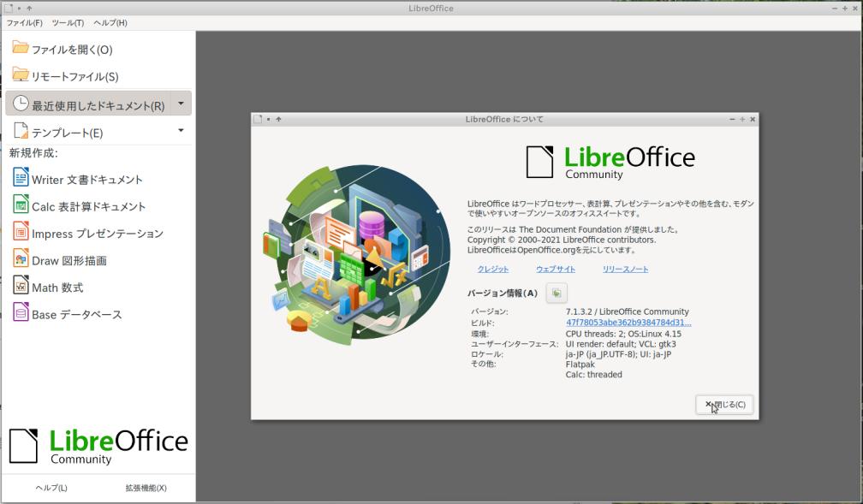The height and width of the screenshot is (504, 863).
Task: Click the text UI render: default; VCL: gtk3
Action: 621,344
